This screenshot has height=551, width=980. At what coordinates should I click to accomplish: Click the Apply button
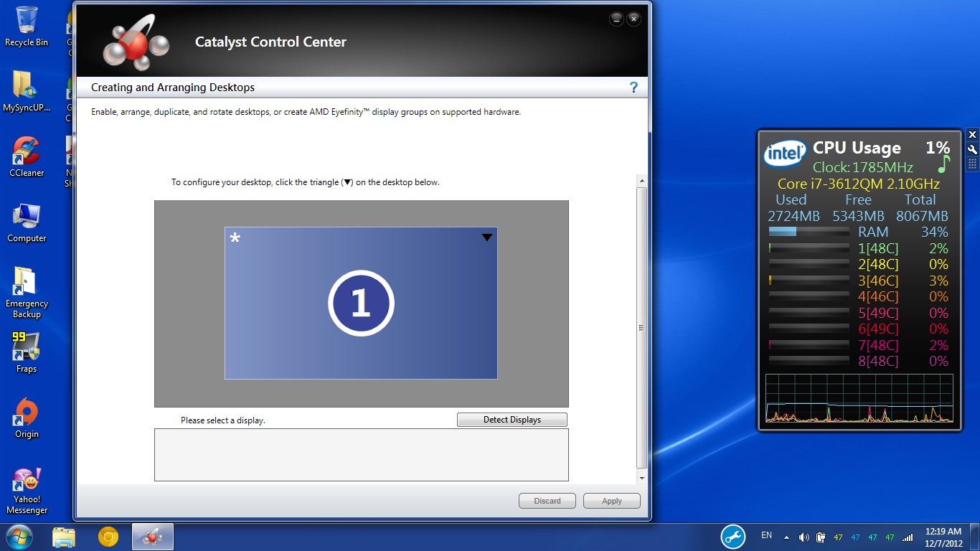pos(612,501)
